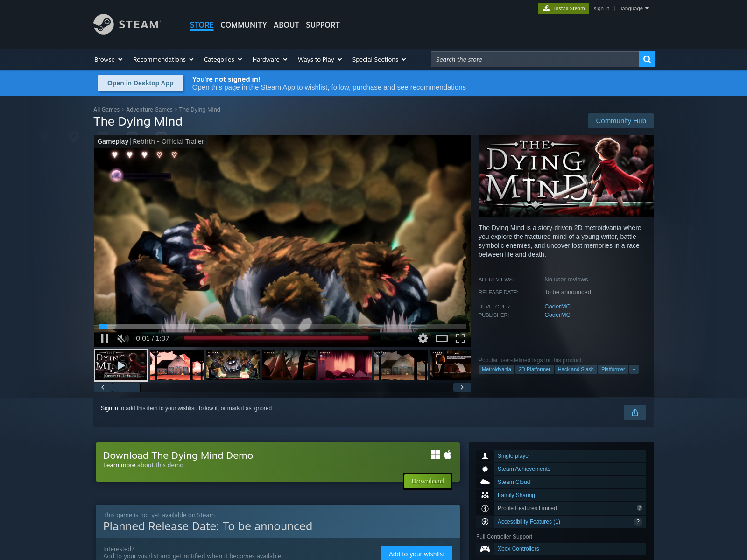Open the Recommendations dropdown menu

163,59
